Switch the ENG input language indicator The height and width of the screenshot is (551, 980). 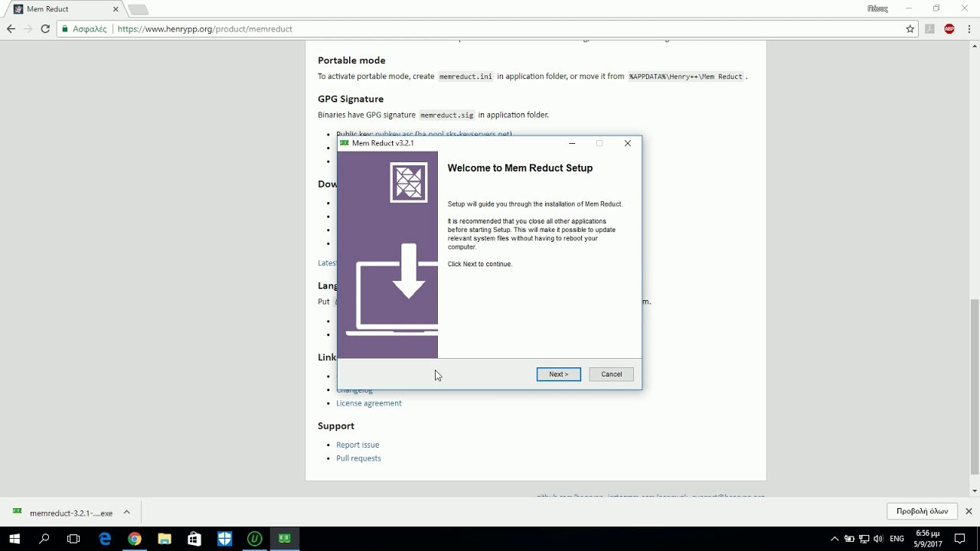pos(897,539)
